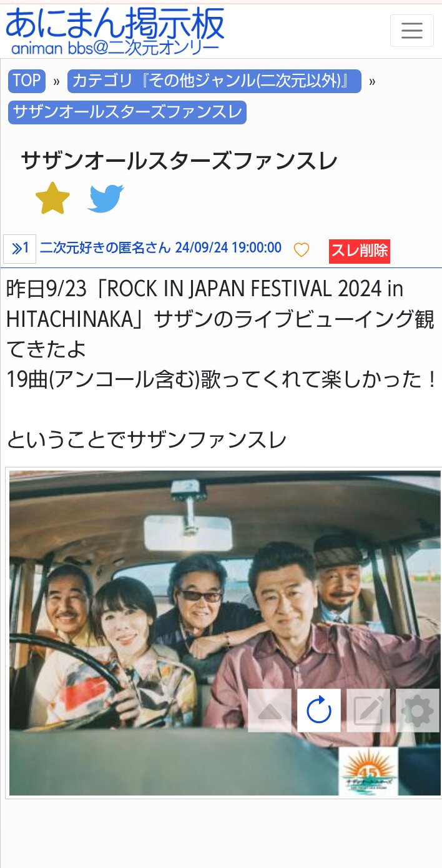Click the 45th anniversary logo in photo
This screenshot has width=442, height=868.
(368, 771)
